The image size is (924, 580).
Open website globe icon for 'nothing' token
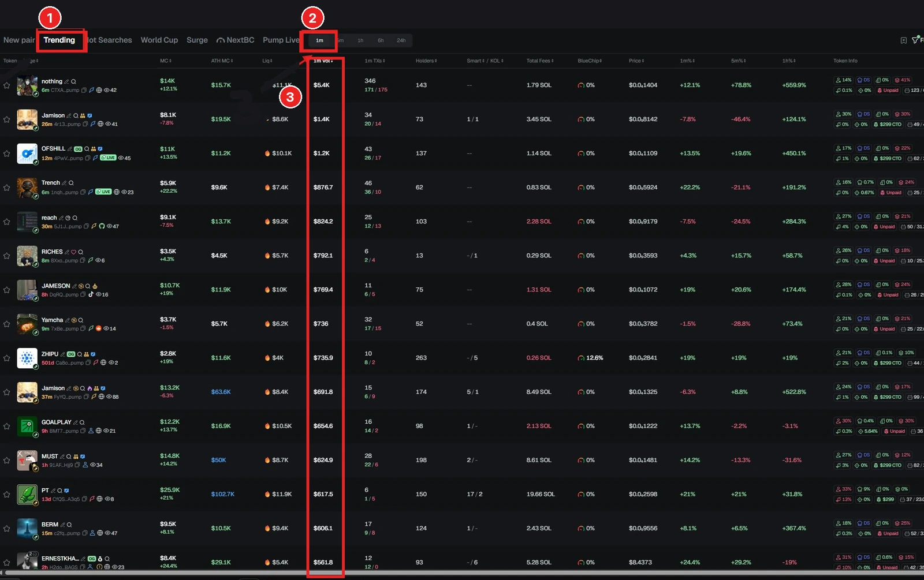pyautogui.click(x=99, y=90)
